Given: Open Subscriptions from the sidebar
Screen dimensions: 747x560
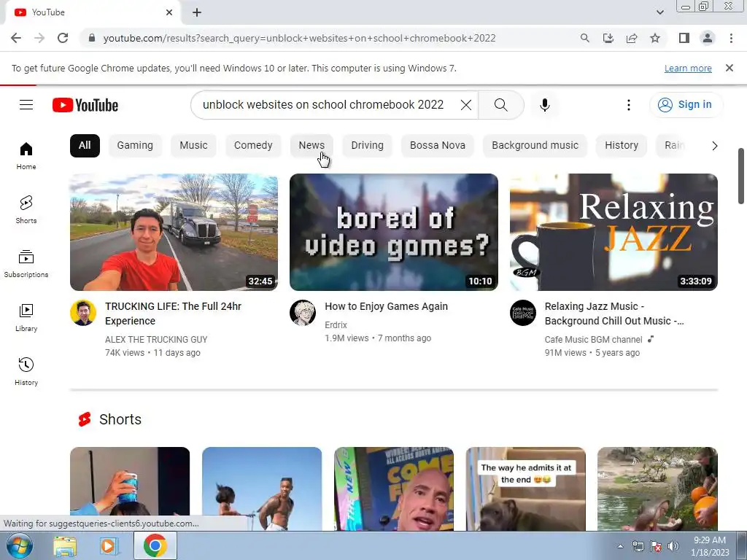Looking at the screenshot, I should (26, 264).
